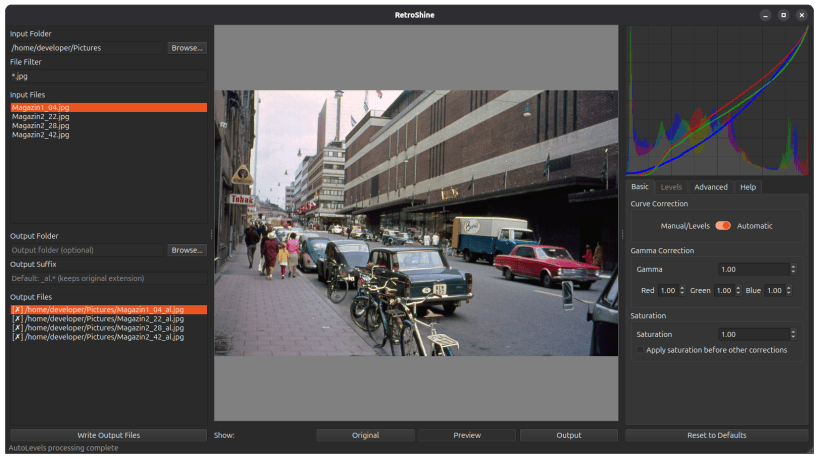Viewport: 819px width, 459px height.
Task: Switch to the Help tab
Action: pos(747,187)
